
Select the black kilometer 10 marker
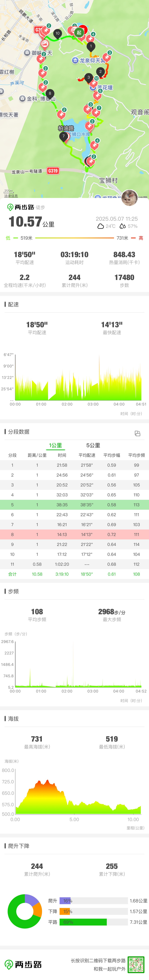(57, 33)
